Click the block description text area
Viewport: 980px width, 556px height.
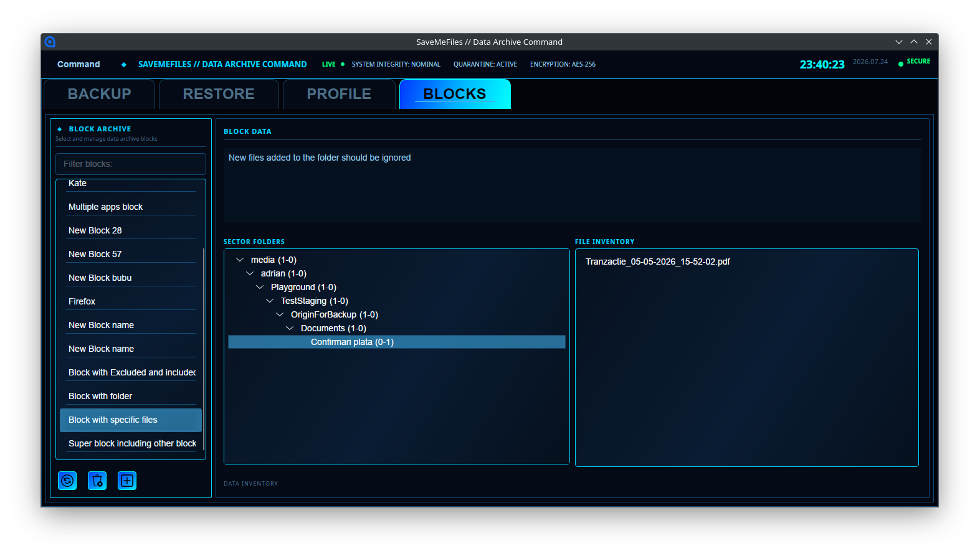572,185
